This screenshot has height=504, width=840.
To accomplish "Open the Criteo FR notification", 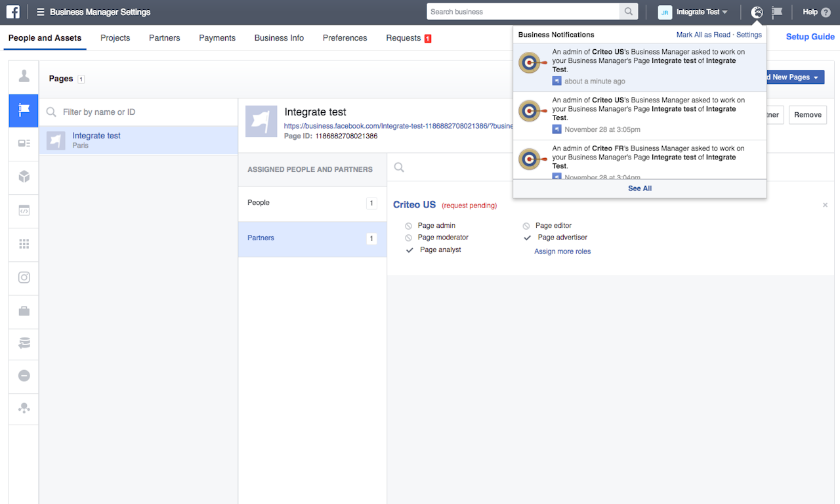I will (x=640, y=159).
